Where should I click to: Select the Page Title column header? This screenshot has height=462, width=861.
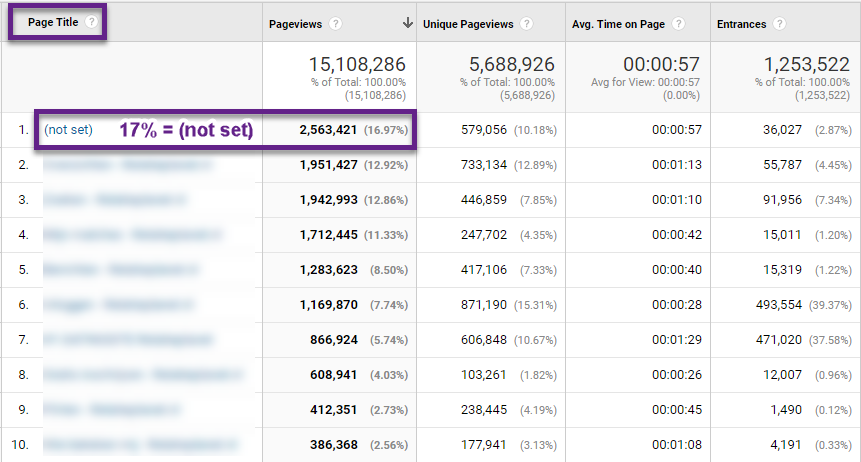tap(53, 22)
